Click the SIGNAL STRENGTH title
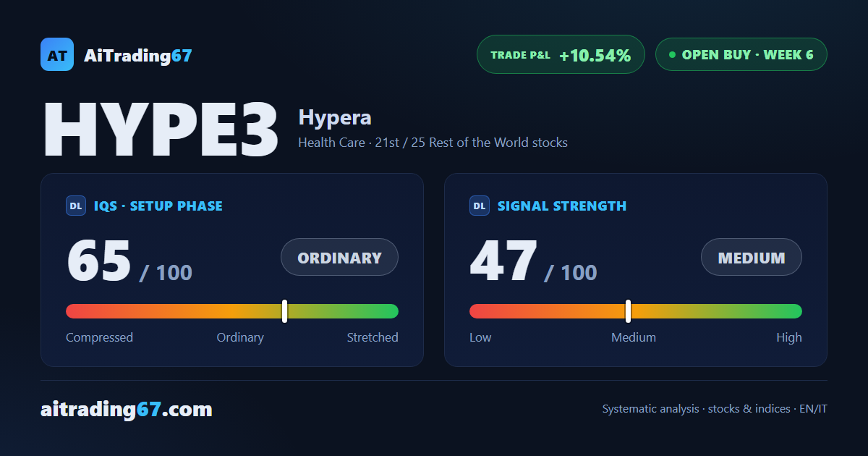 click(562, 206)
